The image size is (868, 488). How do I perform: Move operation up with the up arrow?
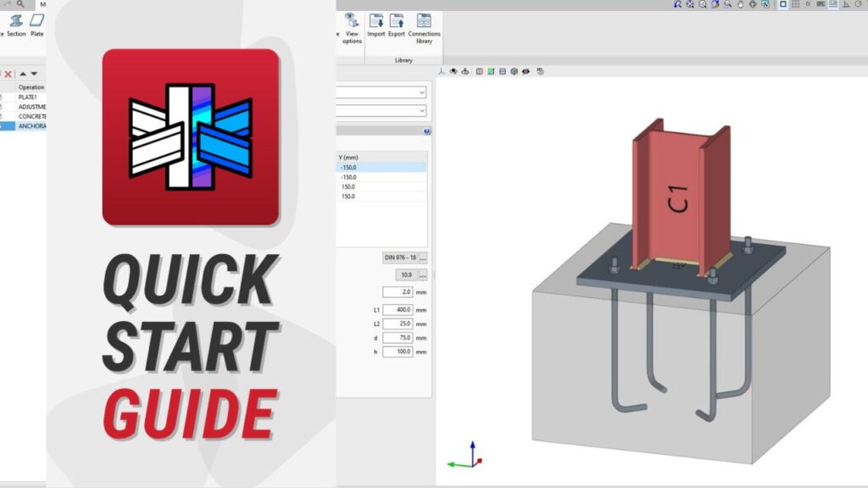coord(23,74)
